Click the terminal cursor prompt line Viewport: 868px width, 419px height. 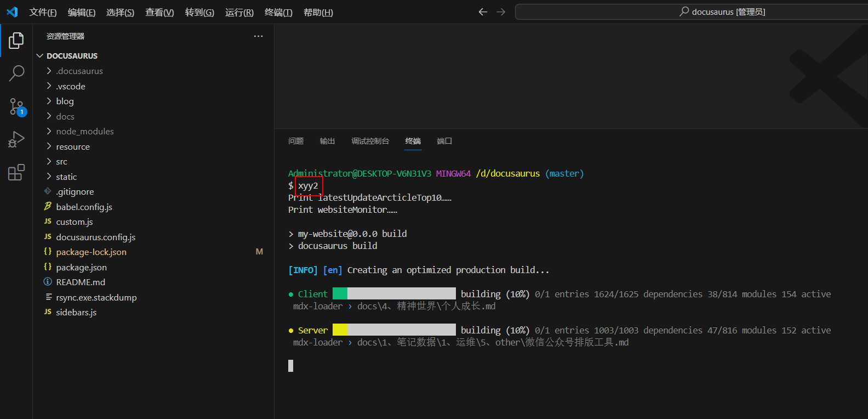[x=291, y=366]
